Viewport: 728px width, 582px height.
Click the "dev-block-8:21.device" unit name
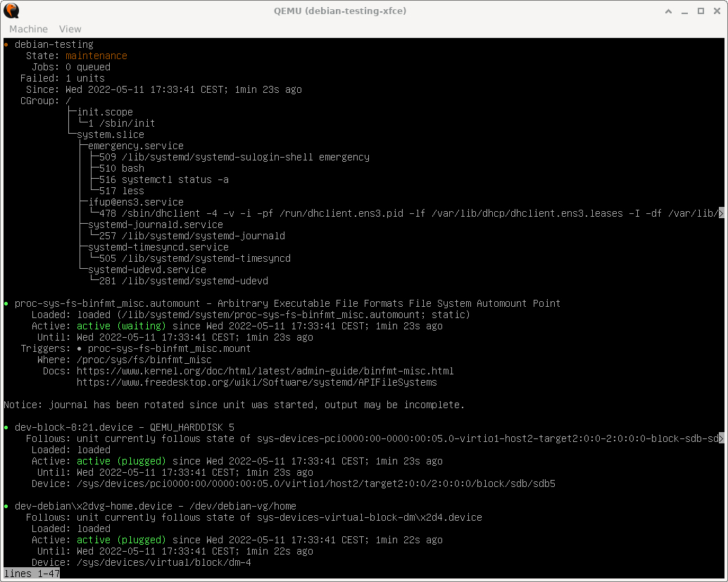tap(74, 427)
